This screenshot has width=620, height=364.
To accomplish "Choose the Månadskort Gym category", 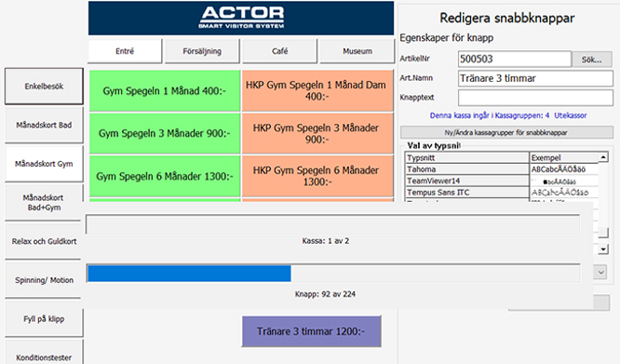I will pyautogui.click(x=44, y=164).
